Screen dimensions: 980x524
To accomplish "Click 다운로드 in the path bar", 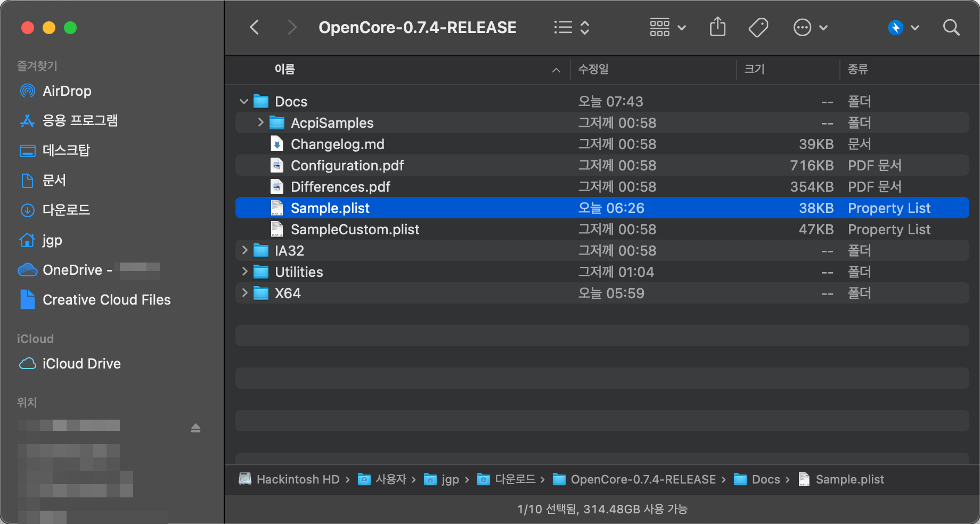I will click(x=506, y=479).
